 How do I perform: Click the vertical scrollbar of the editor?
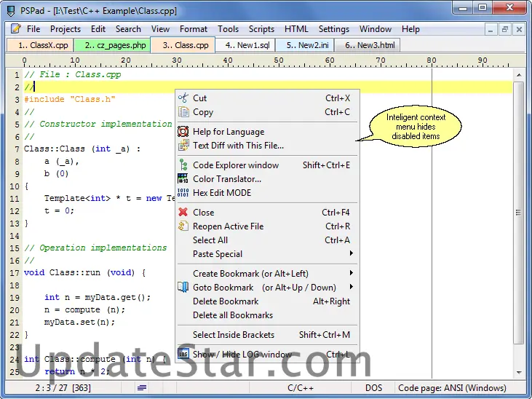coord(519,218)
